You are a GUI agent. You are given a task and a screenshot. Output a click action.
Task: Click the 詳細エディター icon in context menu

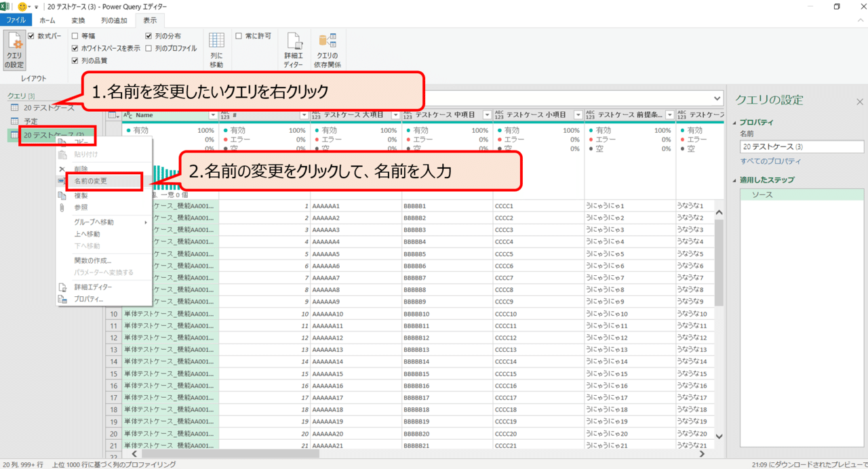[x=63, y=287]
